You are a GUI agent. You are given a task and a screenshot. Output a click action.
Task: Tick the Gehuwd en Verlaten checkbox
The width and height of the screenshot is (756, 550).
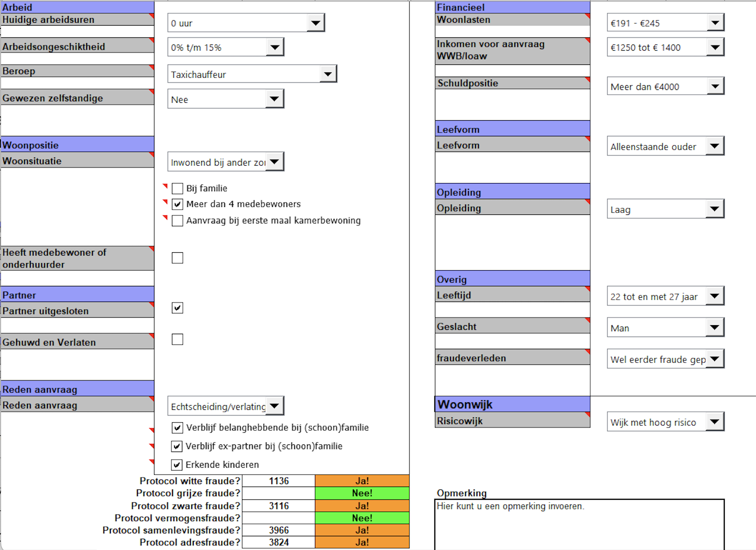pos(178,339)
